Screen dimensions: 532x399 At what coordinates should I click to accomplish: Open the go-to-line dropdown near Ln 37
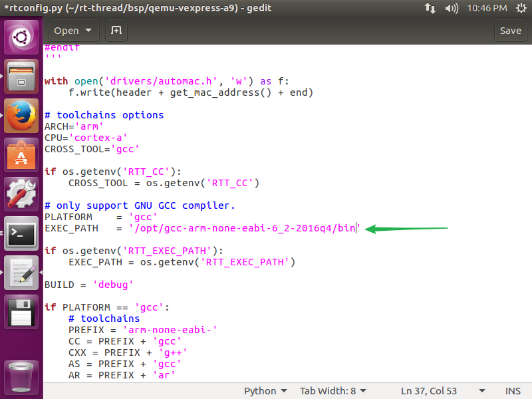pos(481,390)
